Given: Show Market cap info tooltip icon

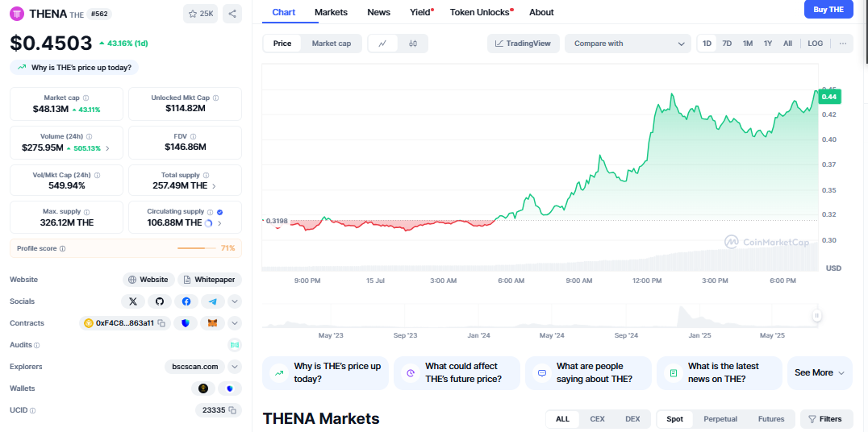Looking at the screenshot, I should [86, 98].
